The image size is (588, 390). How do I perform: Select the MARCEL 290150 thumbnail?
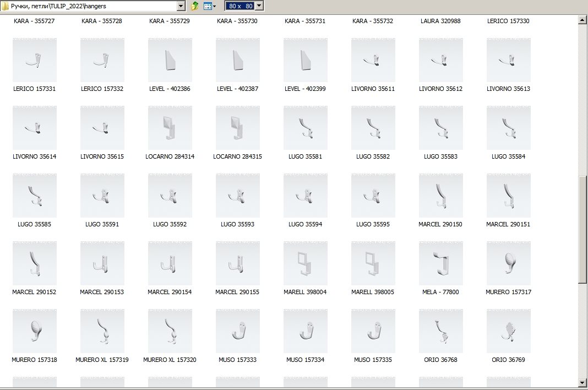[440, 196]
